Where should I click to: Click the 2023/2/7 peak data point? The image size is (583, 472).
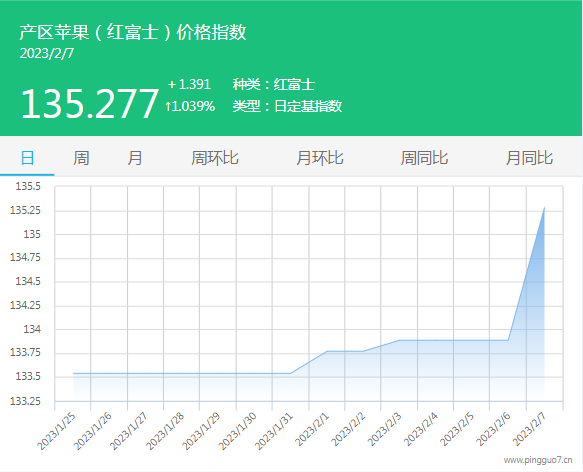point(545,208)
